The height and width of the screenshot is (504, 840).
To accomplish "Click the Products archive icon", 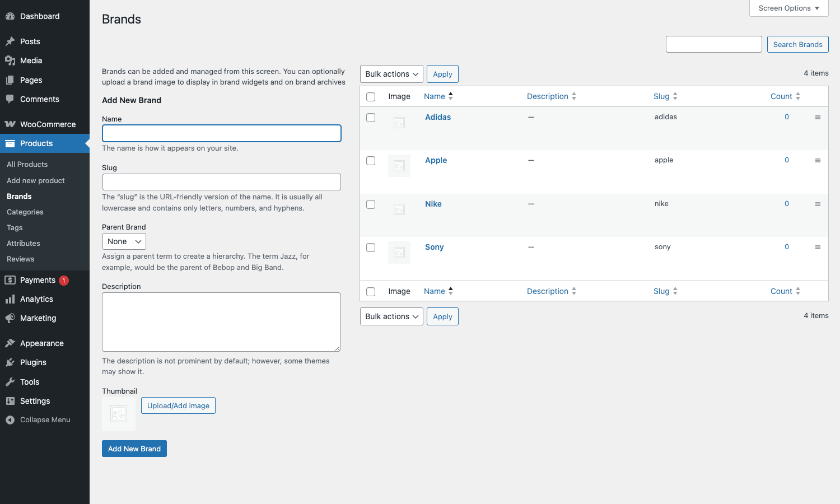I will coord(10,143).
